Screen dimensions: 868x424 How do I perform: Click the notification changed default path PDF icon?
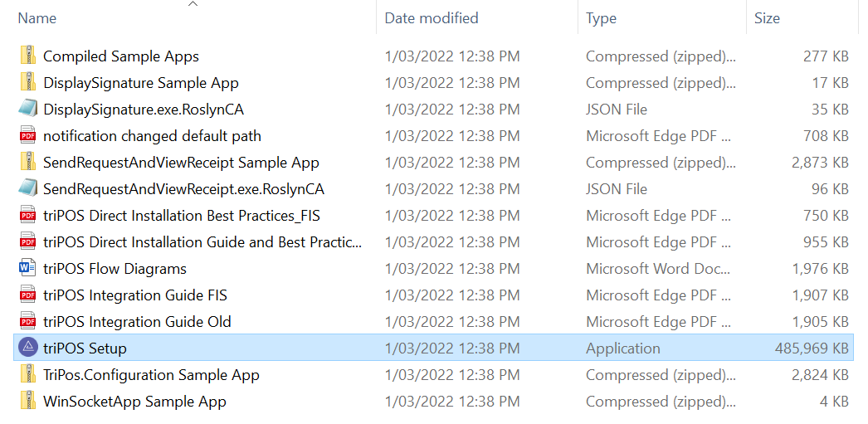tap(27, 135)
